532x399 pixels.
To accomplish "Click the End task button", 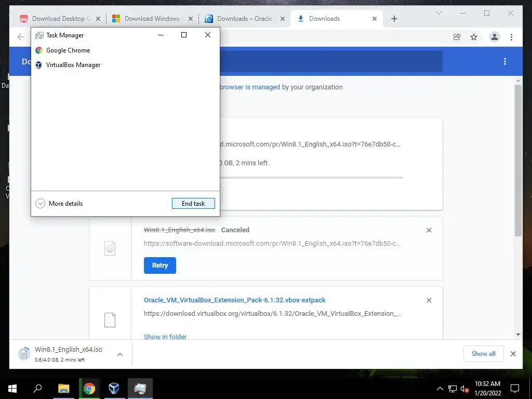I will pyautogui.click(x=193, y=203).
